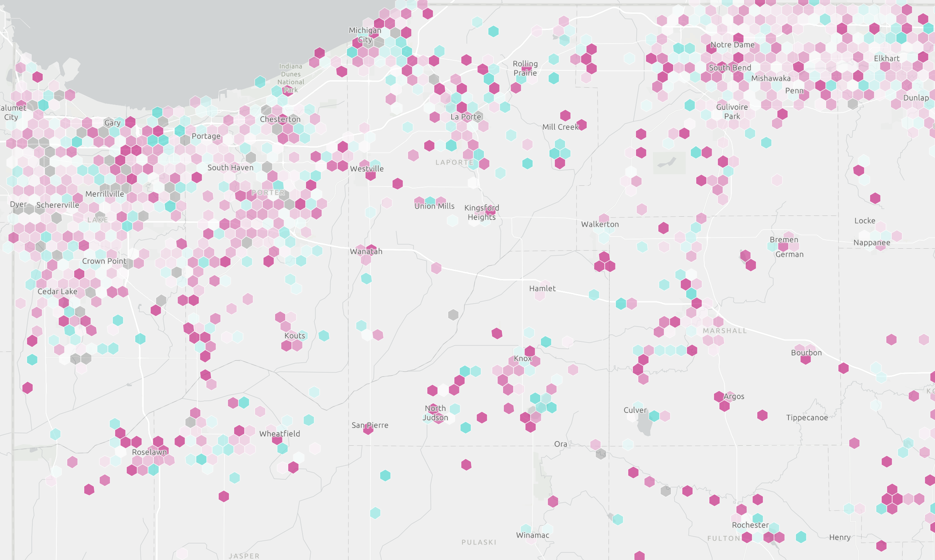Click the La Porte city label

[x=466, y=117]
